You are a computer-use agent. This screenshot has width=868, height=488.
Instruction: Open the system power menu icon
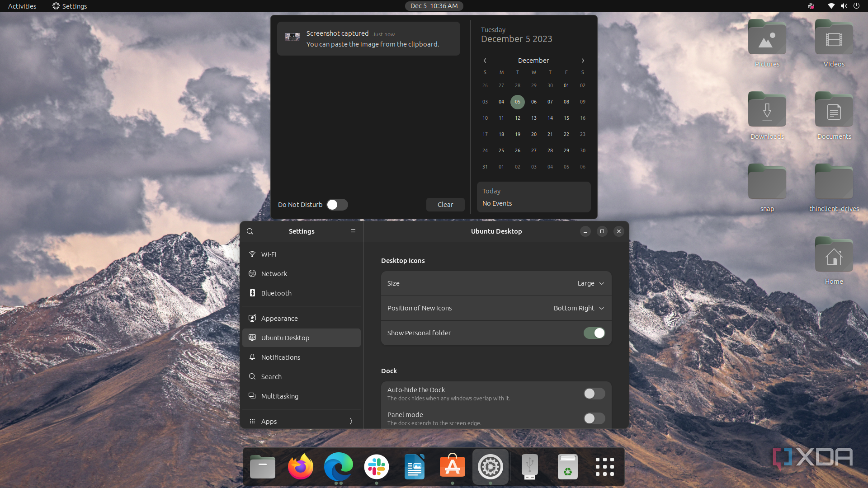tap(856, 6)
